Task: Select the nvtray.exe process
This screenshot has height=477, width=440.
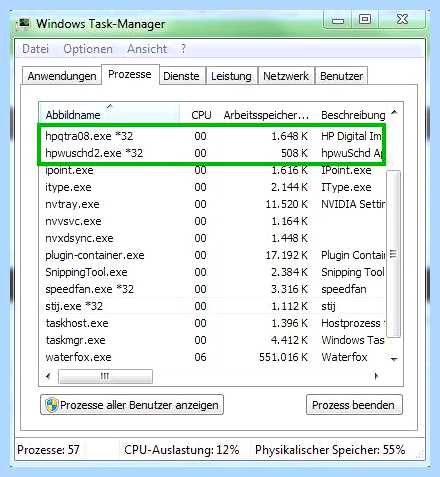Action: pos(212,204)
